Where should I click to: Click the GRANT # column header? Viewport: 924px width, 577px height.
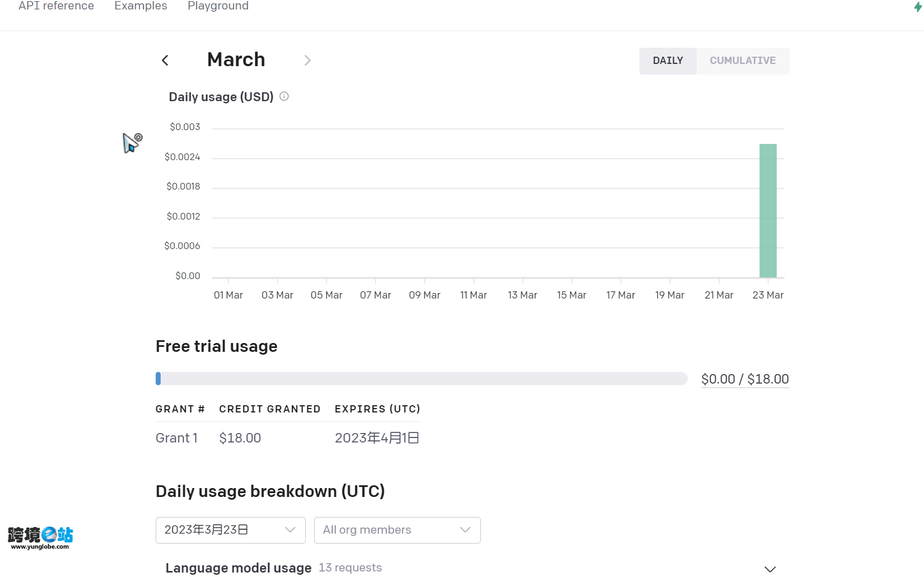point(180,409)
